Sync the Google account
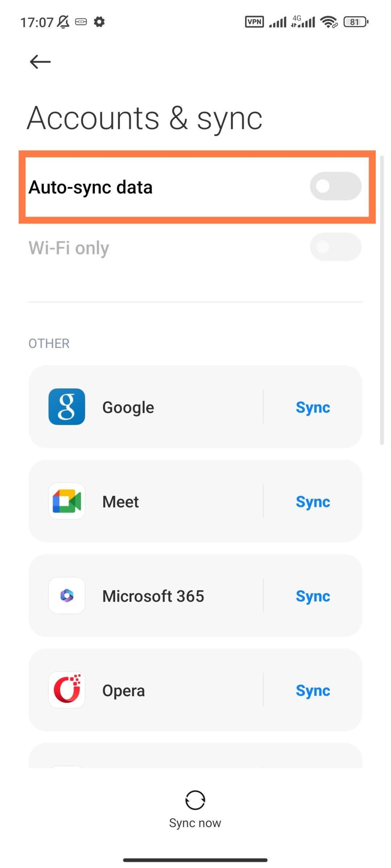This screenshot has width=391, height=868. [313, 407]
